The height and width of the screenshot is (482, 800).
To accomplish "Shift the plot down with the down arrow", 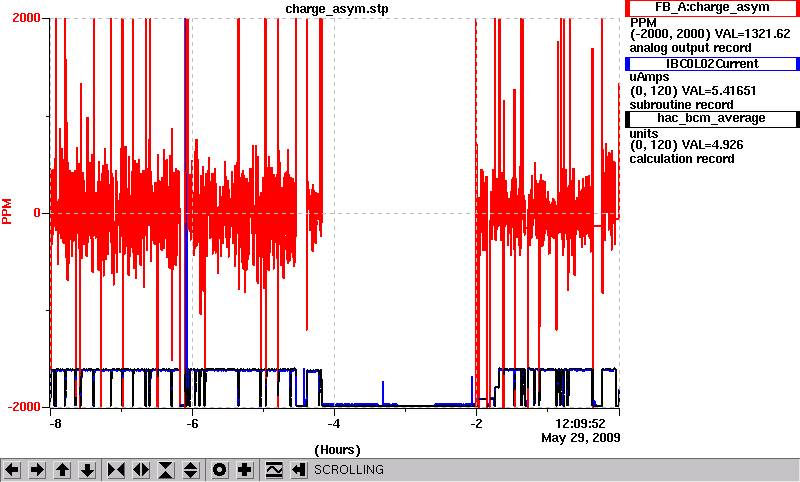I will click(88, 470).
